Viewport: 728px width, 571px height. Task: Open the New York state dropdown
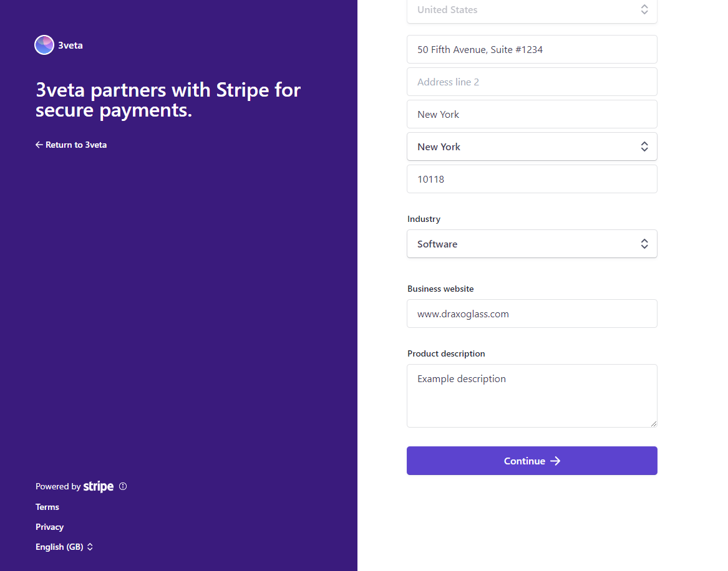coord(531,146)
